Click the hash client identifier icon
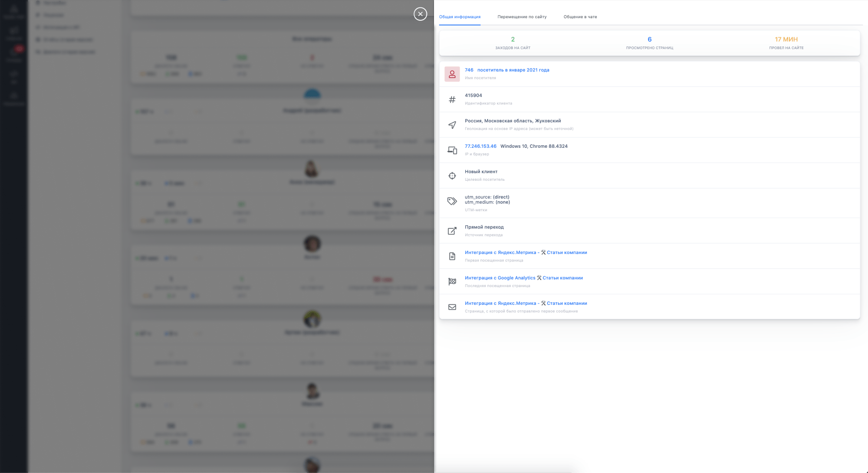 click(x=452, y=100)
